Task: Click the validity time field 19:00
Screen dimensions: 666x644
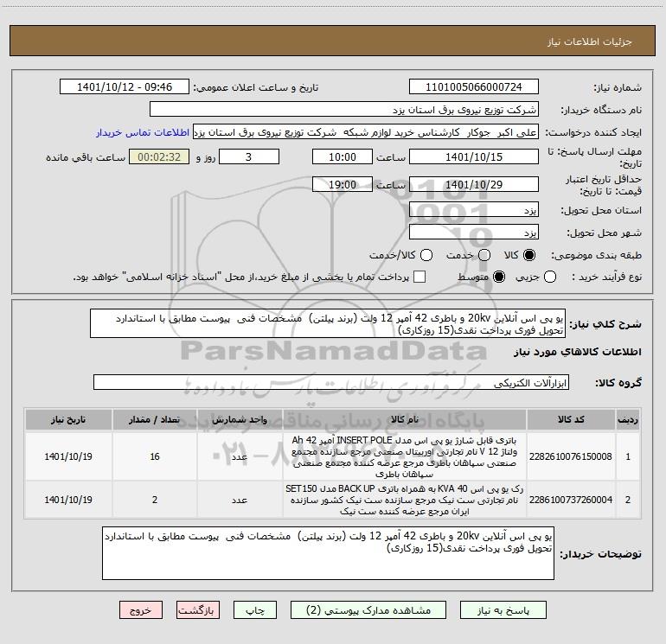Action: (x=343, y=185)
